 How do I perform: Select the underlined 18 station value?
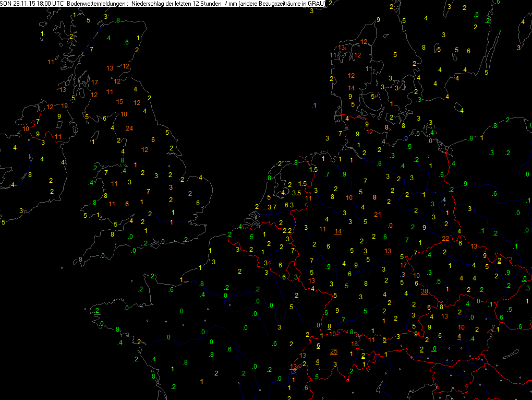click(354, 344)
